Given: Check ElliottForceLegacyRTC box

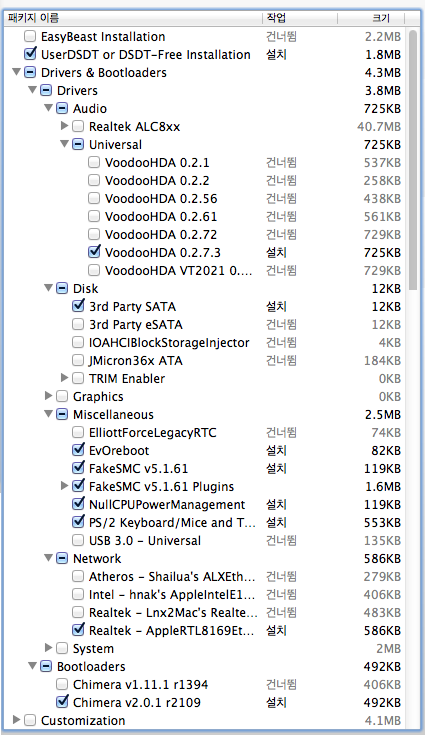Looking at the screenshot, I should coord(78,432).
